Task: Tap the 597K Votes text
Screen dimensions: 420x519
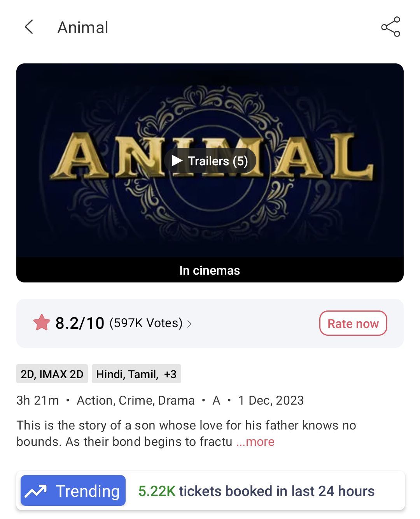Action: [146, 323]
